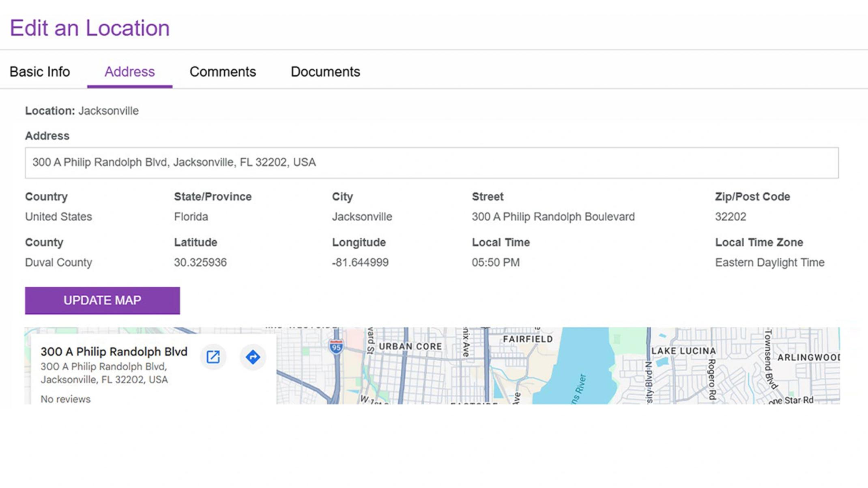
Task: Click the Country field label
Action: click(x=46, y=197)
